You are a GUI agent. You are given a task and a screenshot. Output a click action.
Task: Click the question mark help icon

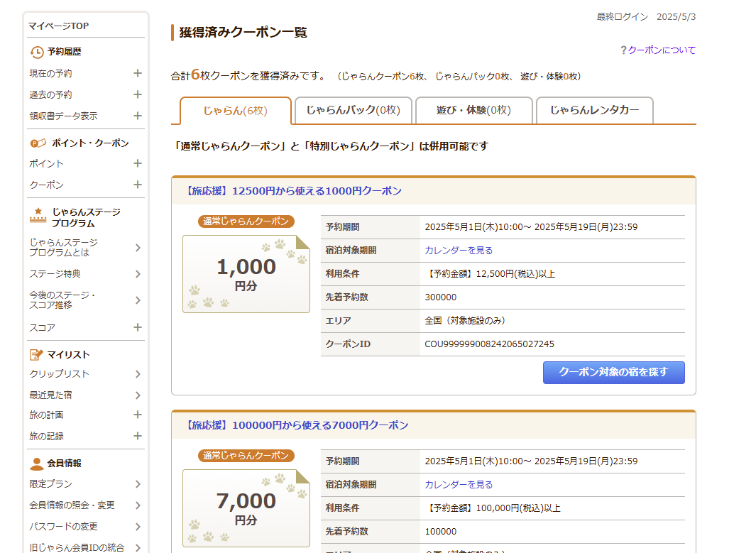coord(623,50)
